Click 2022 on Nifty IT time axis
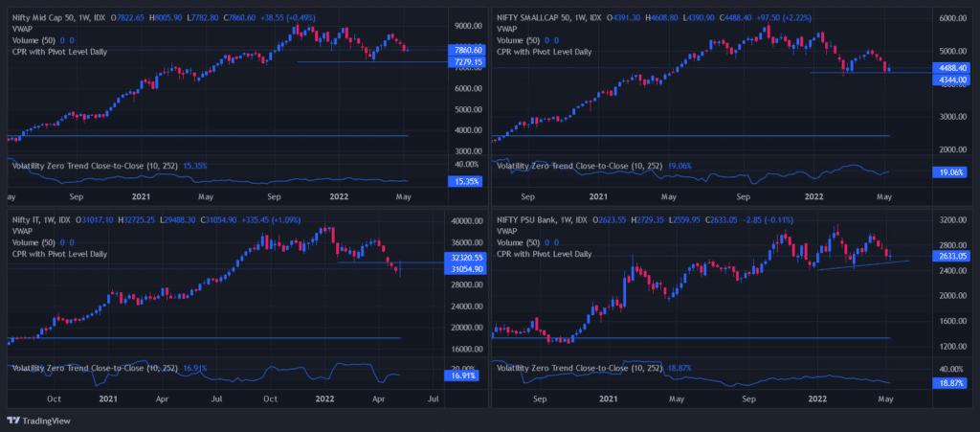This screenshot has width=980, height=432. pyautogui.click(x=324, y=398)
